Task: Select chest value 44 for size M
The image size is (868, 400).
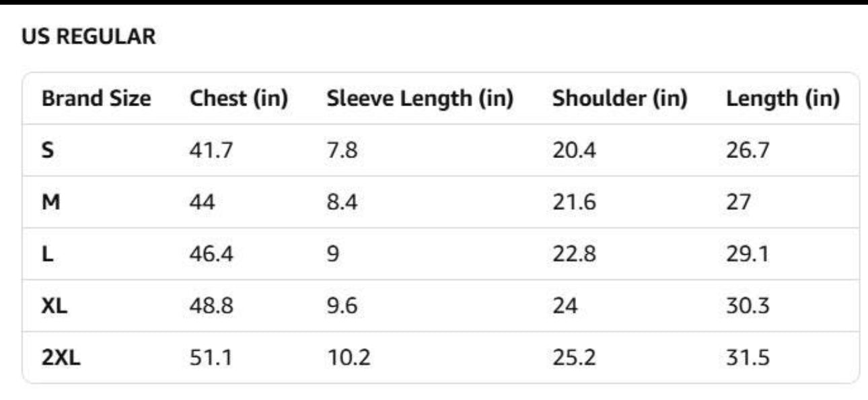Action: point(203,202)
